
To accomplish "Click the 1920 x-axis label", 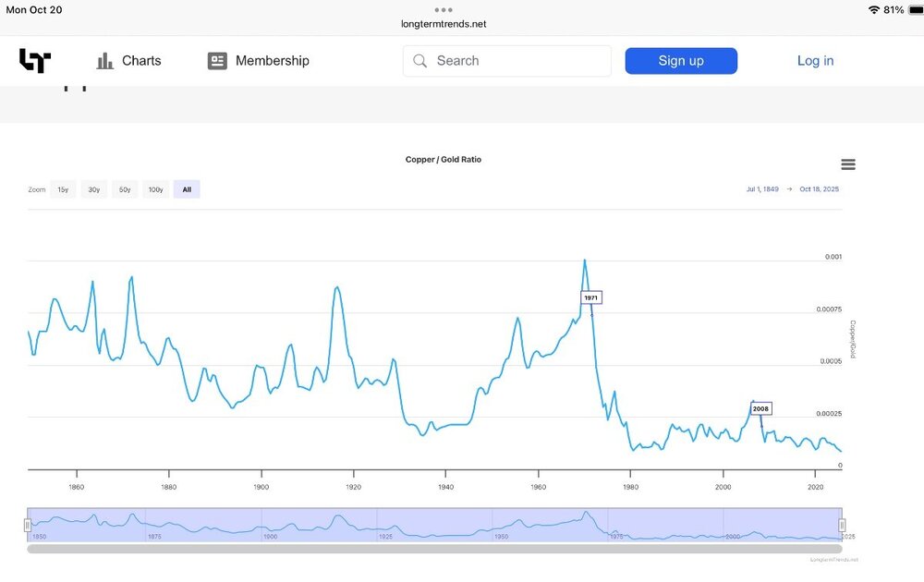I will pos(354,487).
